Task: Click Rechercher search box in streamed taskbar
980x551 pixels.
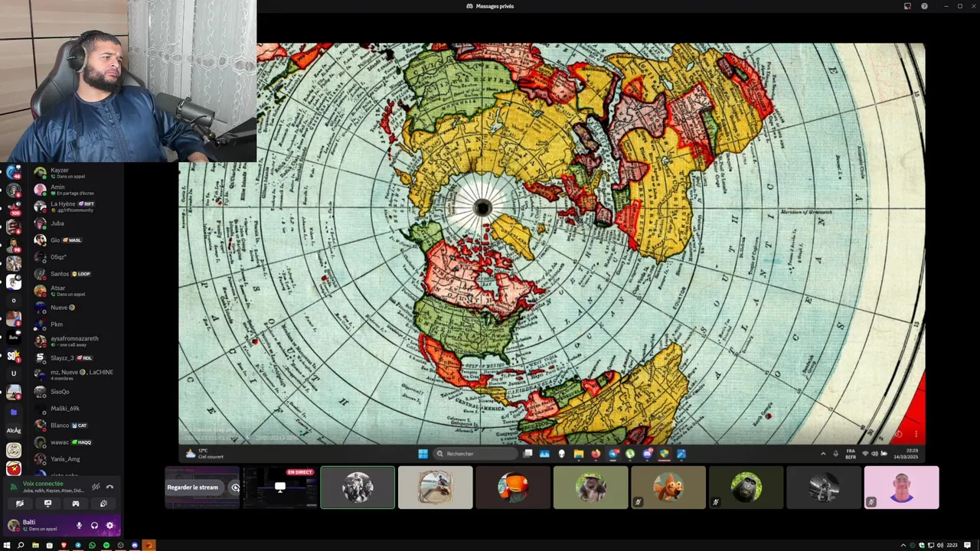Action: (x=475, y=454)
